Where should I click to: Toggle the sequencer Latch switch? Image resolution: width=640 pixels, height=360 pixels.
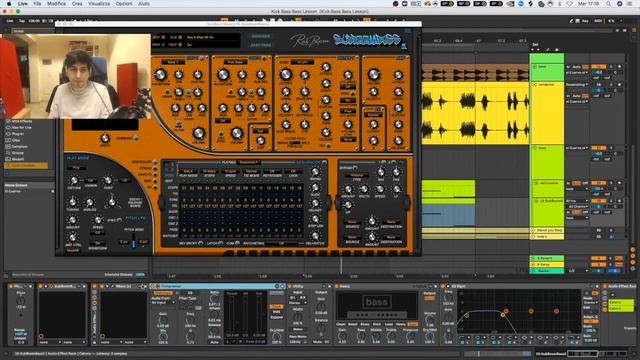[220, 244]
